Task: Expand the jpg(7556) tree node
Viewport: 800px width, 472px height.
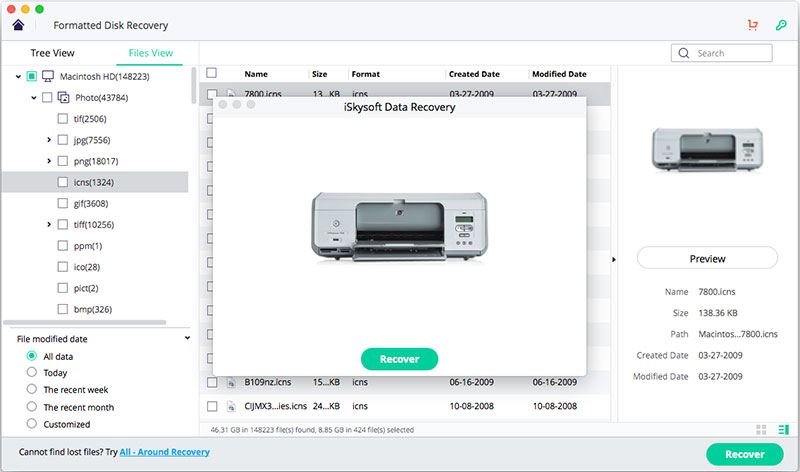Action: point(49,140)
